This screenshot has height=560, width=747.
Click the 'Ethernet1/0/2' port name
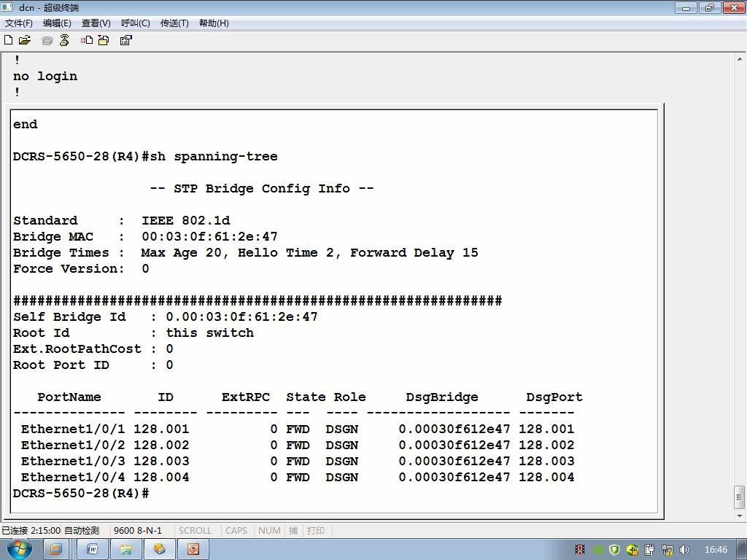(73, 446)
